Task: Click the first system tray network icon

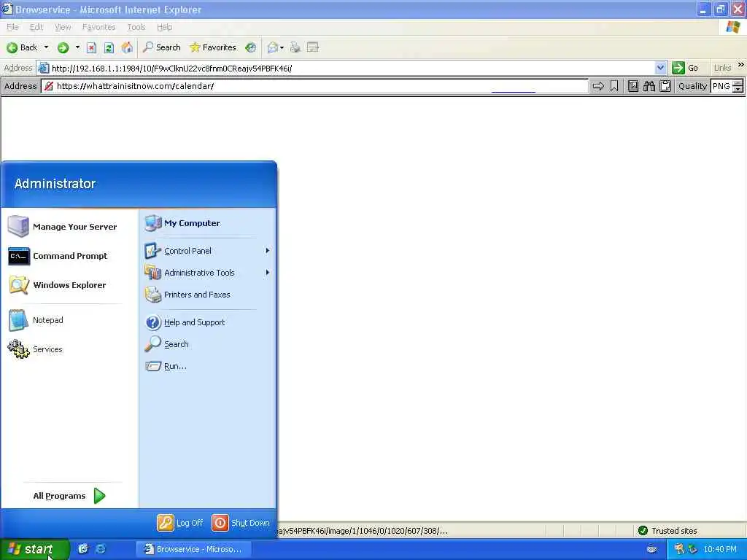Action: point(679,549)
